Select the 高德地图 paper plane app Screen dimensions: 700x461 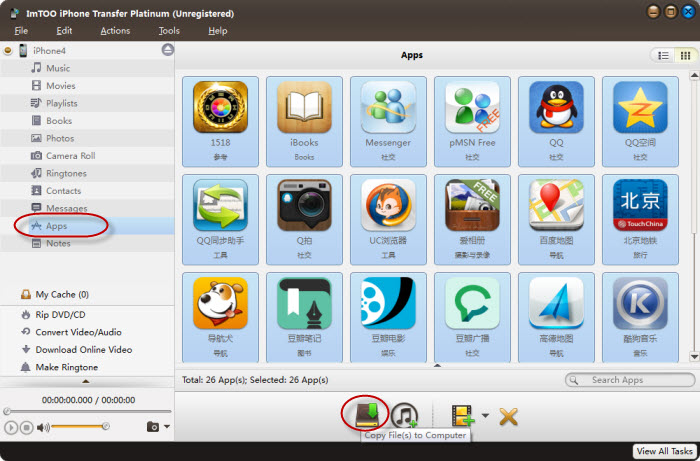(556, 317)
